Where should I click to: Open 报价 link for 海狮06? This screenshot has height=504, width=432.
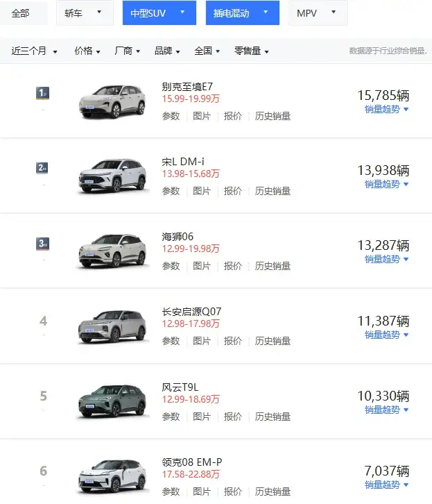(x=233, y=266)
